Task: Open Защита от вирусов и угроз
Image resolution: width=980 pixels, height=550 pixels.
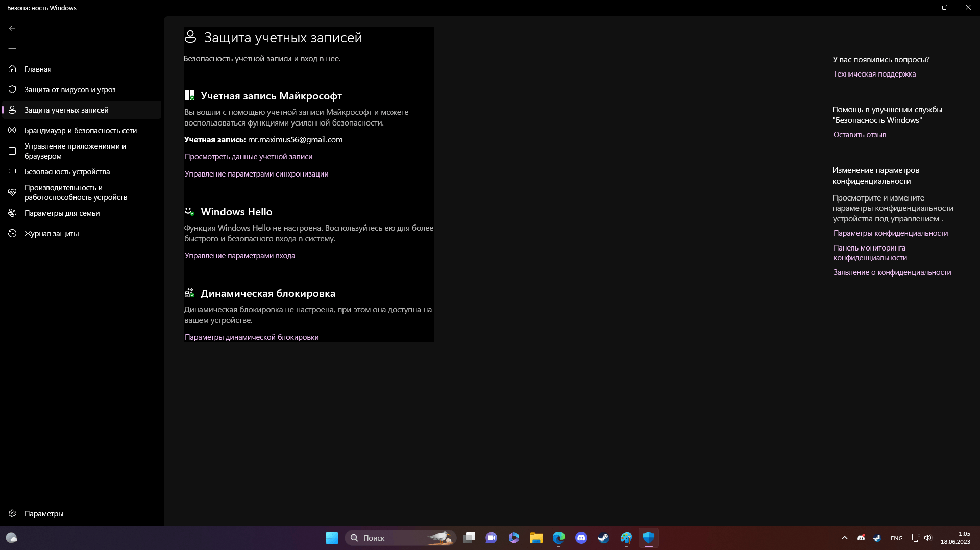Action: (82, 89)
